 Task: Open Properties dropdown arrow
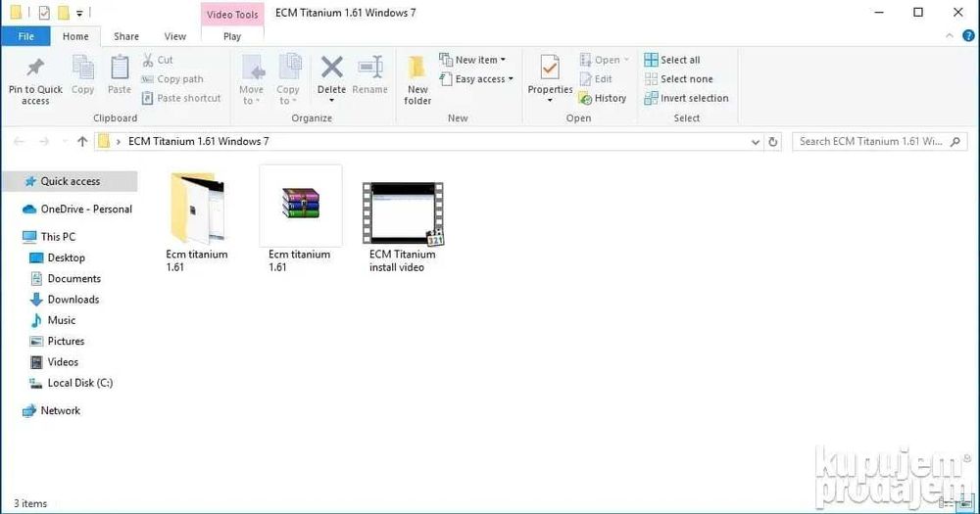(550, 101)
